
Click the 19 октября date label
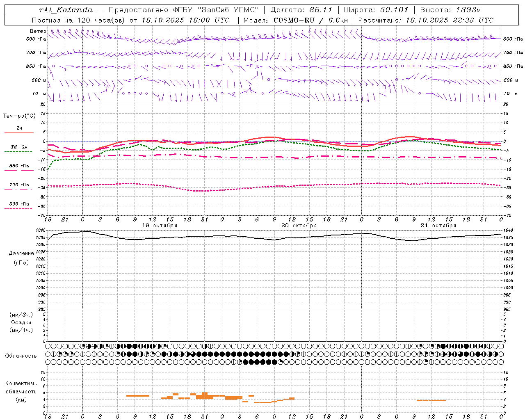[x=160, y=226]
